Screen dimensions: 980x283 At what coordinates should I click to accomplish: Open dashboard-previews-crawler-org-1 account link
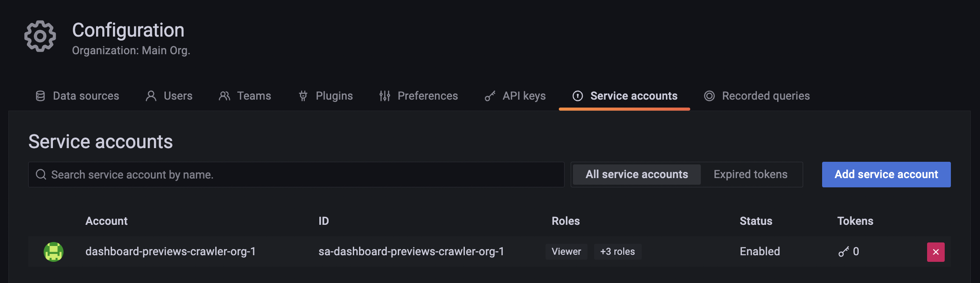(x=170, y=252)
